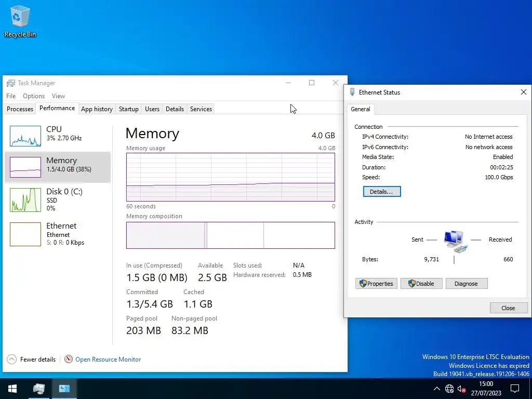Maximize the Task Manager window

click(312, 83)
